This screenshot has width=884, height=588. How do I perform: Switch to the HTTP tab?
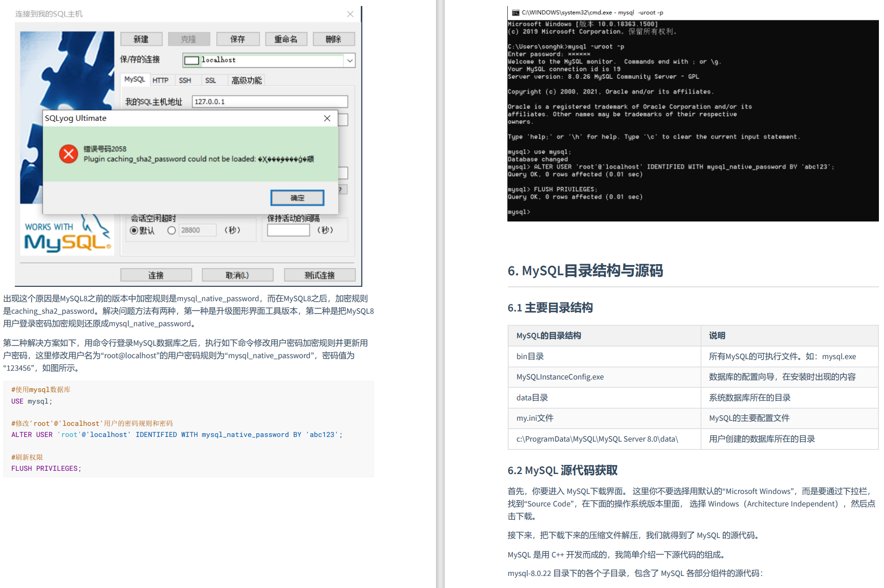pos(161,80)
